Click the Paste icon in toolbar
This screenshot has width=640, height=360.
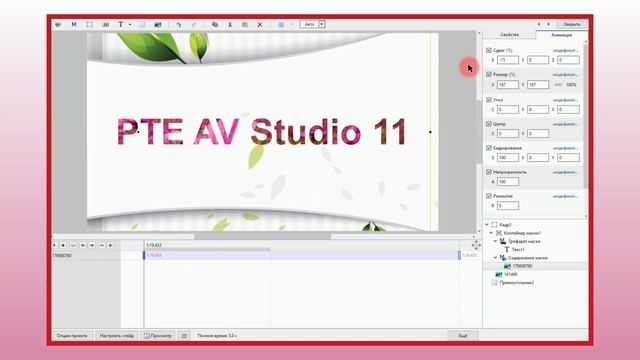pos(244,24)
